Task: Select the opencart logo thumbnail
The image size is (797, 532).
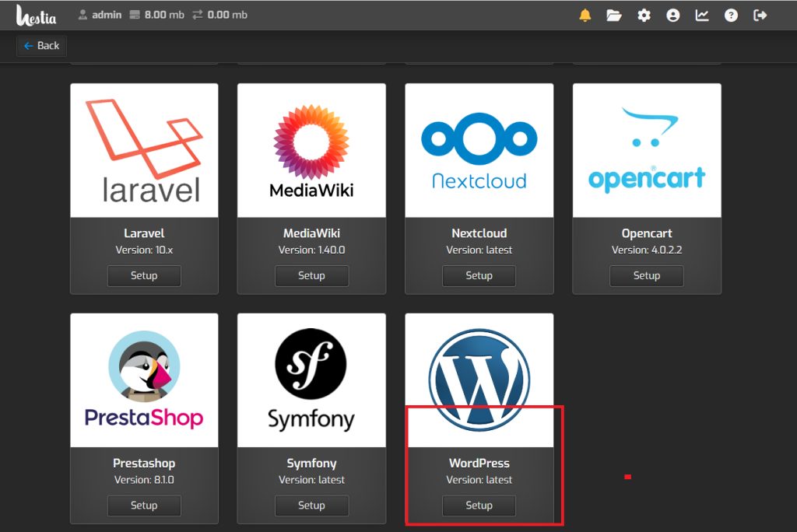Action: [647, 150]
